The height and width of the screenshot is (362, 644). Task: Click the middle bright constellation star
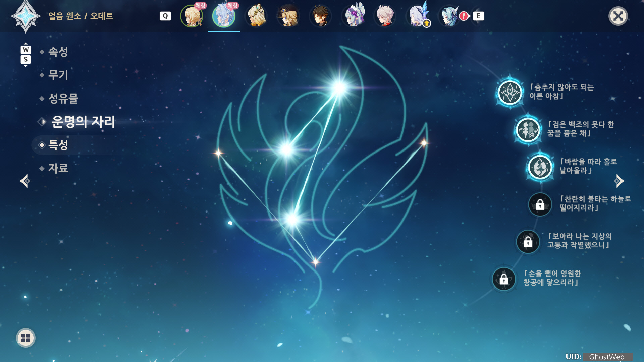coord(287,149)
